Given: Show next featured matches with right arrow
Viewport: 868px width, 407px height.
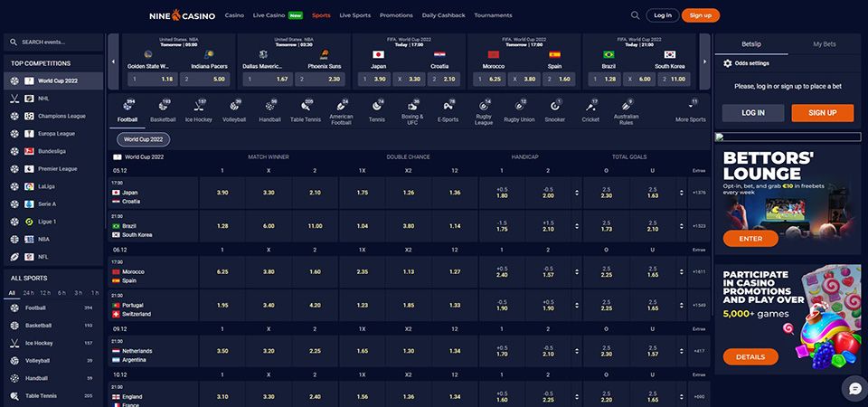Looking at the screenshot, I should (704, 62).
